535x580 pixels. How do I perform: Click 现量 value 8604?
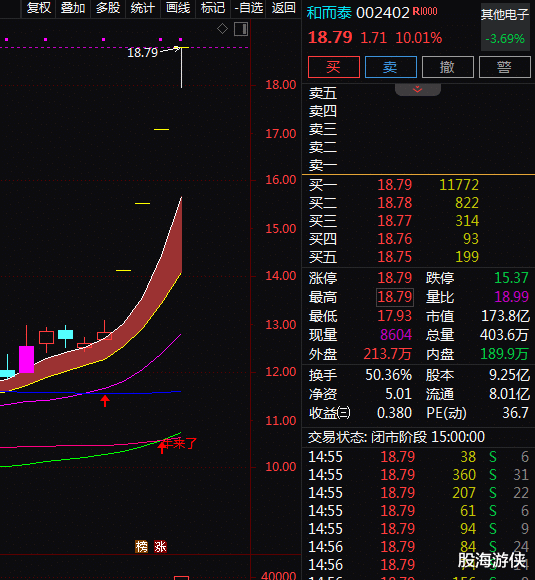point(396,335)
